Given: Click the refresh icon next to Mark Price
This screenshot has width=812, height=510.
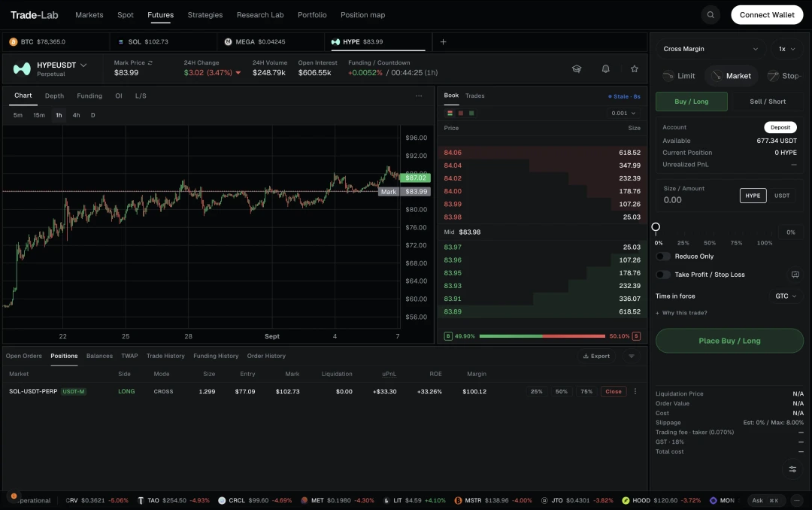Looking at the screenshot, I should 150,62.
